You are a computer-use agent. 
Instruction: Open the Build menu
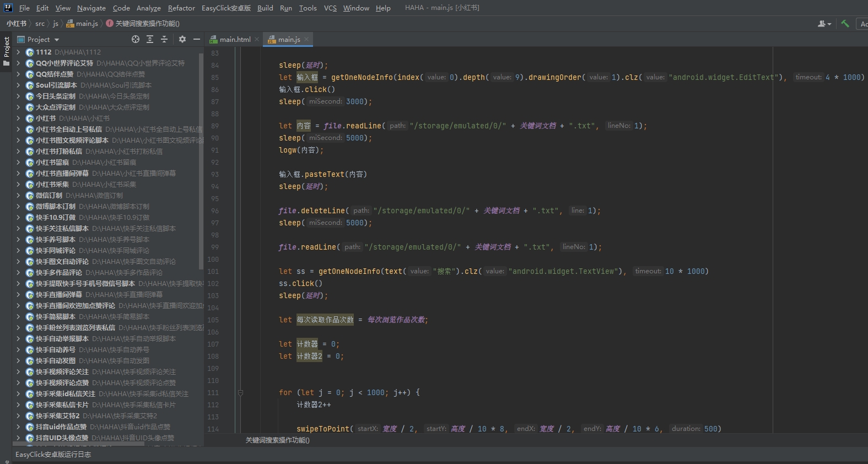click(x=265, y=8)
